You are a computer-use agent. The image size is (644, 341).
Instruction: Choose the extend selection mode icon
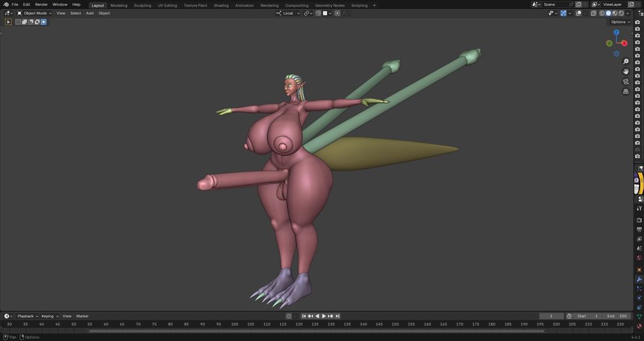tap(24, 22)
